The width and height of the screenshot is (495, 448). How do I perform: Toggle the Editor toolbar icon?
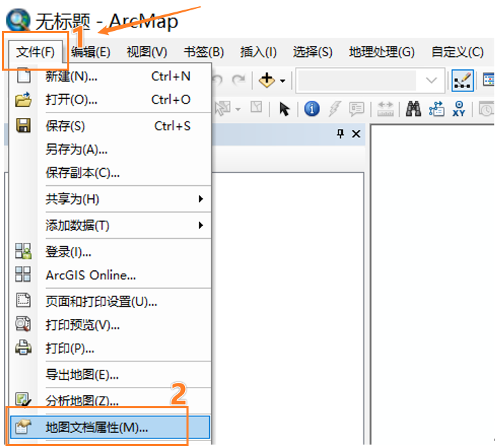click(x=463, y=80)
